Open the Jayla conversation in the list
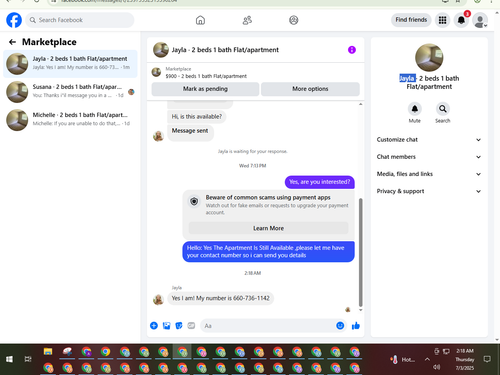 coord(70,63)
